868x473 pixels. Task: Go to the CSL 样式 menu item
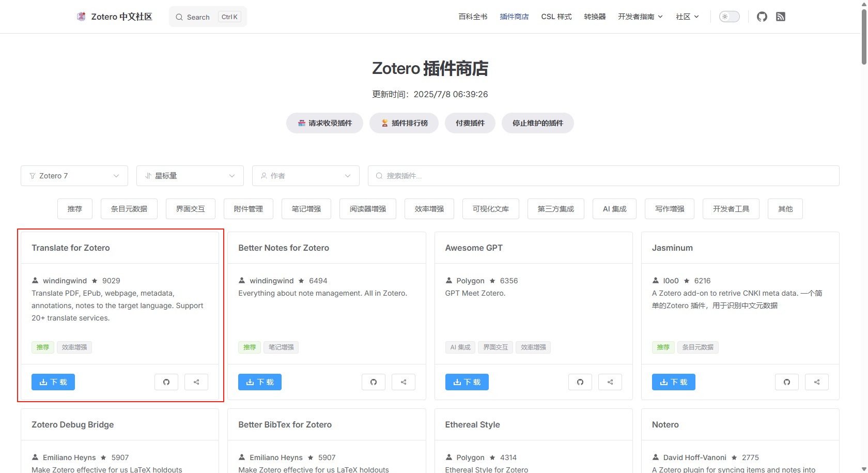[556, 16]
